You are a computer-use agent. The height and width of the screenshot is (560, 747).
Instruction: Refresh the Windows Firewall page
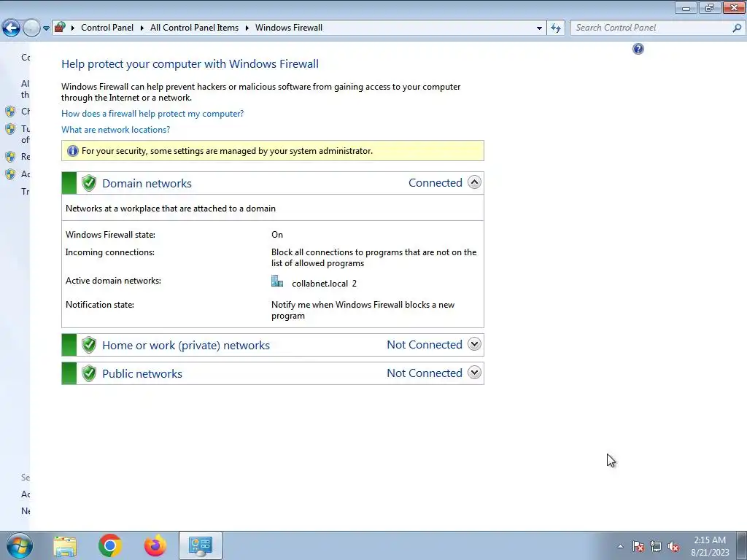coord(556,28)
